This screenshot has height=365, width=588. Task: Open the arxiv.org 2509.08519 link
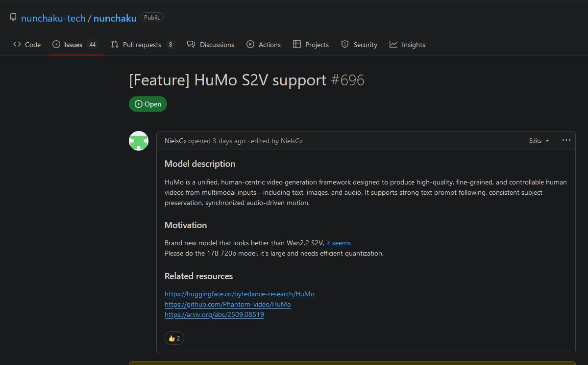coord(214,314)
